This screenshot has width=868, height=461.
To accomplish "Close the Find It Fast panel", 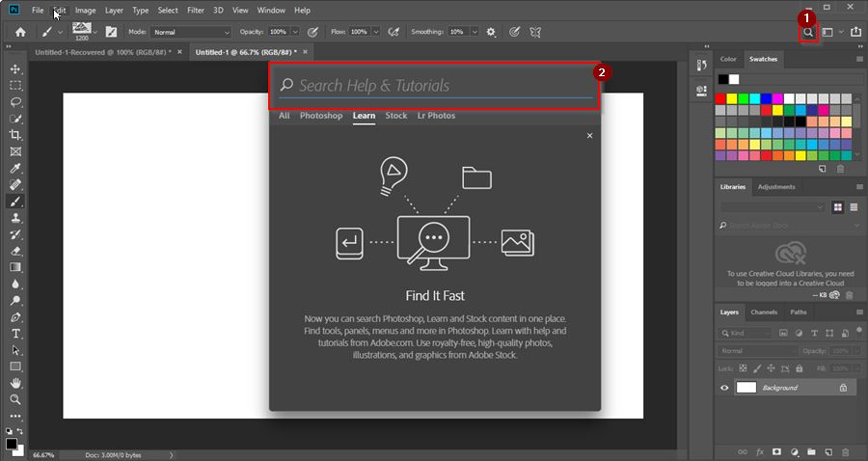I will (x=589, y=136).
